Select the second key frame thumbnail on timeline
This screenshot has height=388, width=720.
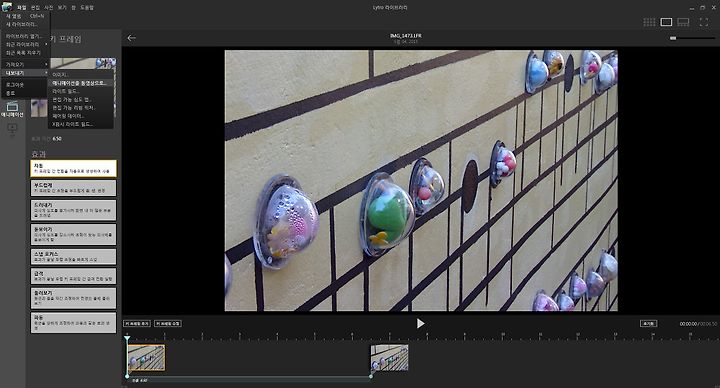point(389,358)
